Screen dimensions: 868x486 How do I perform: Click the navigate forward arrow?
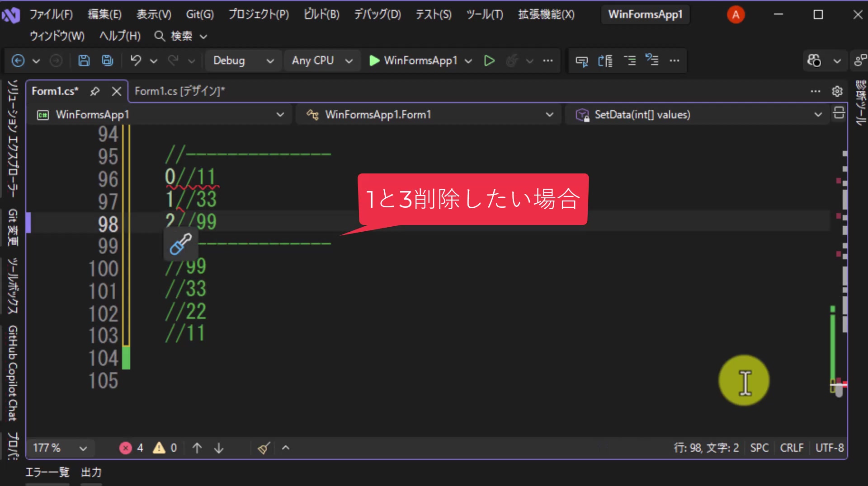click(x=56, y=61)
